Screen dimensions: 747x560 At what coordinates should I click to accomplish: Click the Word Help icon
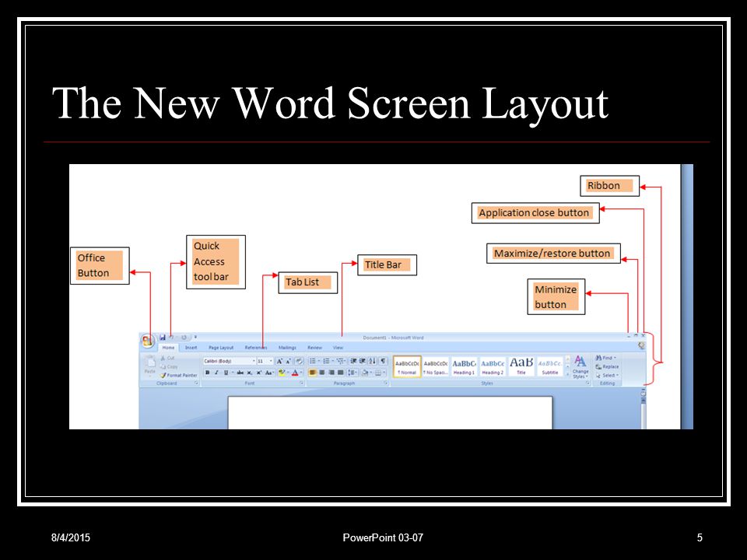coord(641,345)
